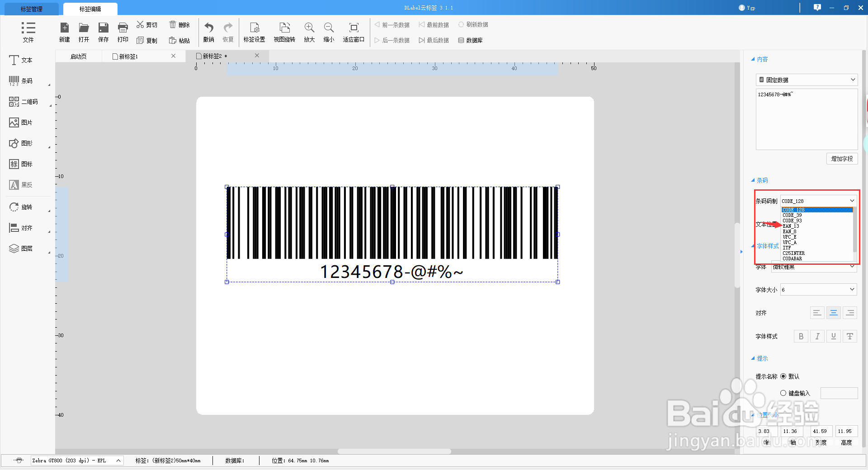Viewport: 868px width, 470px height.
Task: Open the 文件 file menu icon
Action: coord(28,32)
